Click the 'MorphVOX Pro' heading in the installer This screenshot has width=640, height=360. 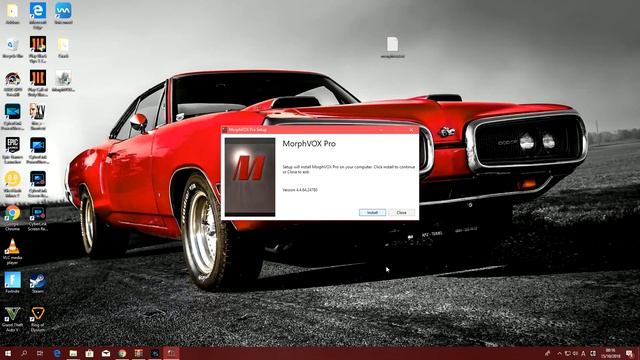point(309,144)
